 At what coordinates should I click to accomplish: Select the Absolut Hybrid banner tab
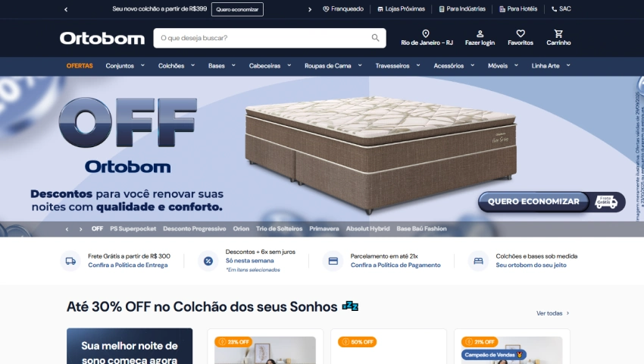pos(367,229)
